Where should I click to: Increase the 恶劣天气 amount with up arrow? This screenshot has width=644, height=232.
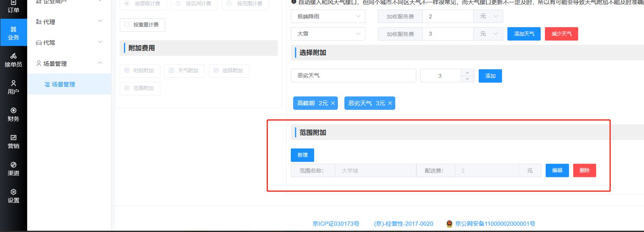467,72
